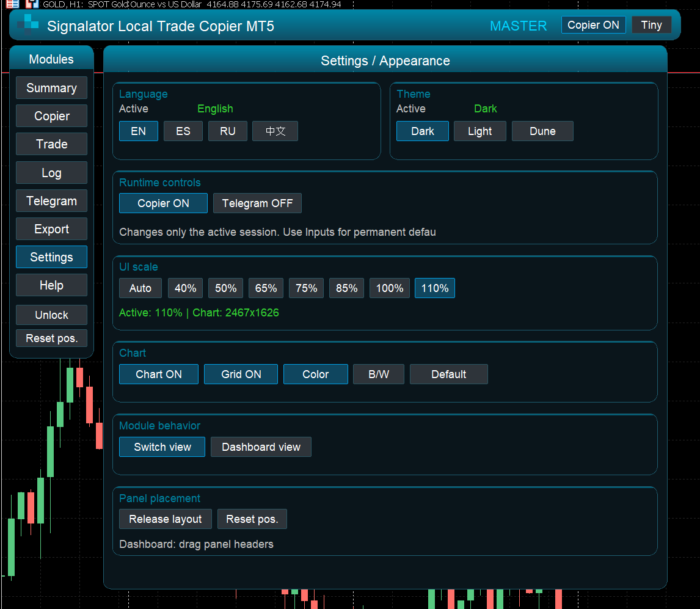Set UI scale to 40%
700x609 pixels.
point(185,288)
